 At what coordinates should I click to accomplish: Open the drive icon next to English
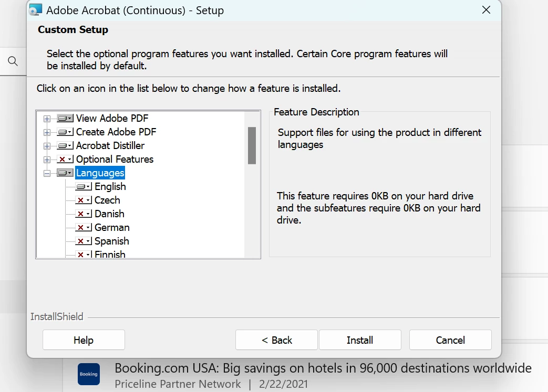point(84,186)
